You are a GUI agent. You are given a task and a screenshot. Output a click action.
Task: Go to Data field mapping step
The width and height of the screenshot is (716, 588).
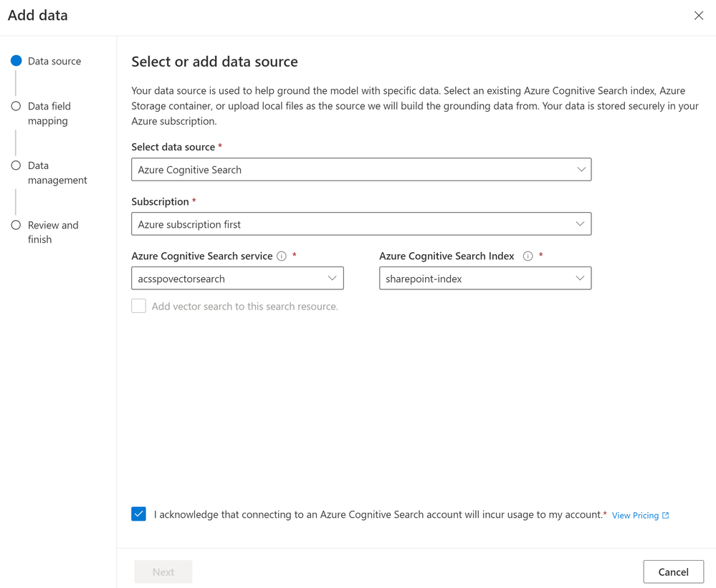point(49,113)
